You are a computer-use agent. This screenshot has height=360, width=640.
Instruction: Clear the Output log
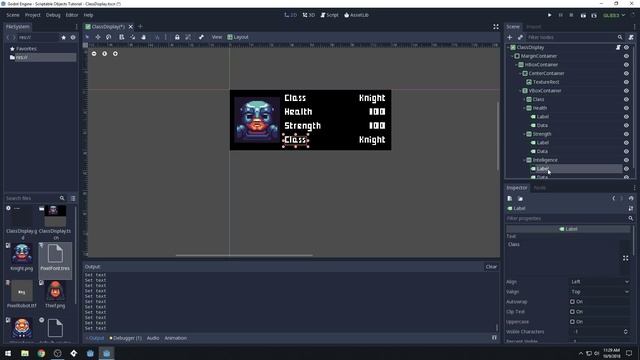click(x=491, y=267)
